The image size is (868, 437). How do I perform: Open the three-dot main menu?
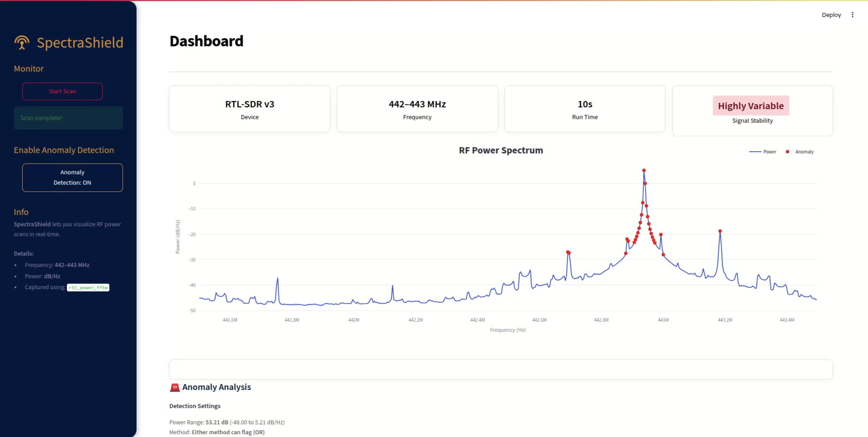pos(853,15)
